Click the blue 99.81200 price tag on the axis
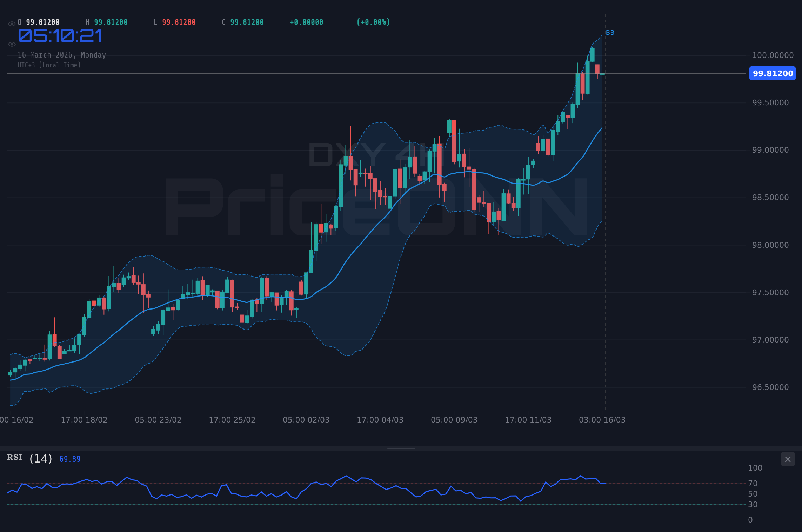 pyautogui.click(x=772, y=73)
